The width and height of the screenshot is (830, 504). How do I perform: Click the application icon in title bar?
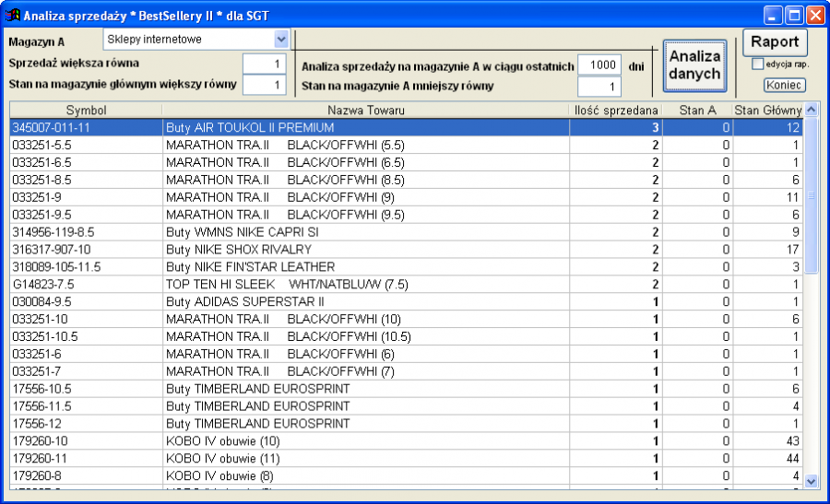pos(12,16)
